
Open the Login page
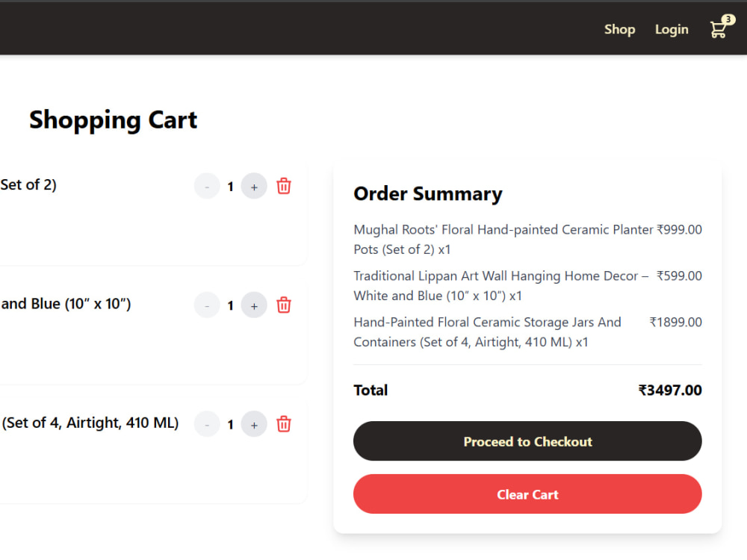[x=672, y=30]
